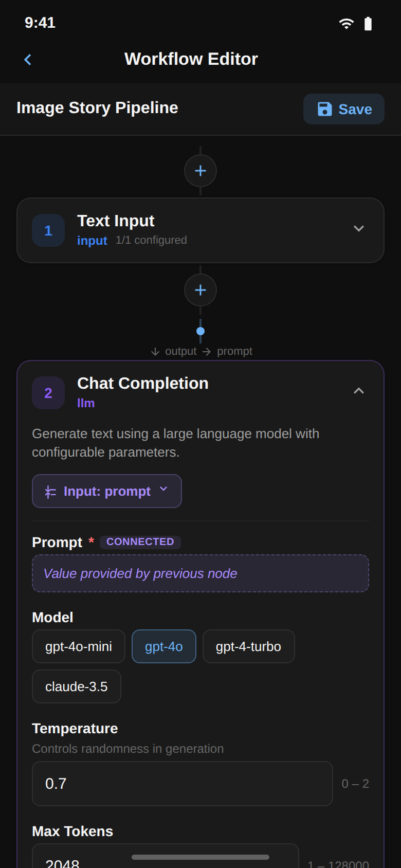Select the gpt-4o-mini model
Viewport: 401px width, 868px height.
point(78,646)
